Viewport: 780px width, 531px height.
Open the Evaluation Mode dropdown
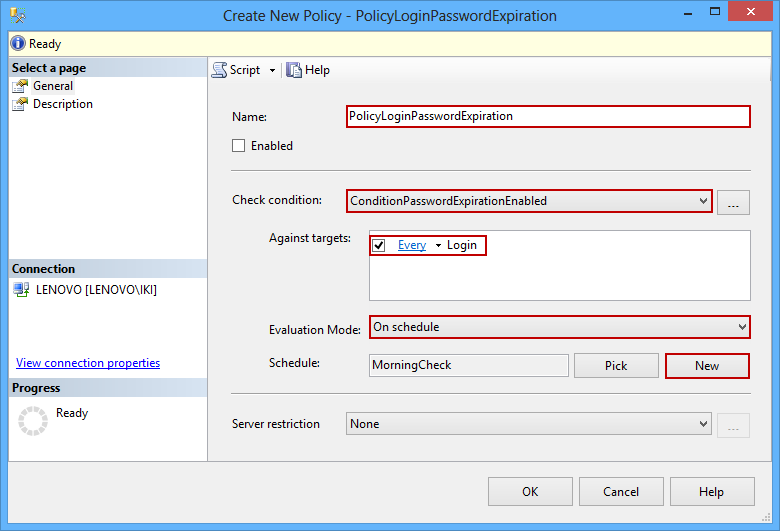coord(741,327)
